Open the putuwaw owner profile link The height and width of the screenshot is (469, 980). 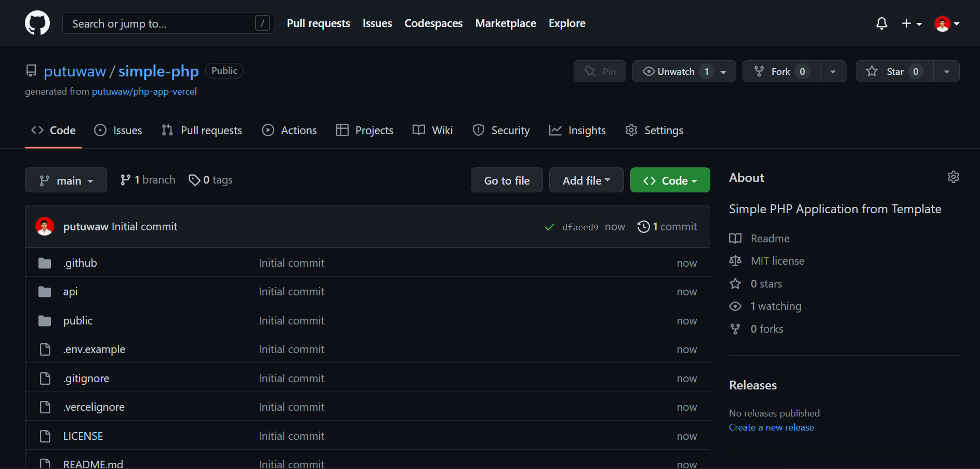75,71
